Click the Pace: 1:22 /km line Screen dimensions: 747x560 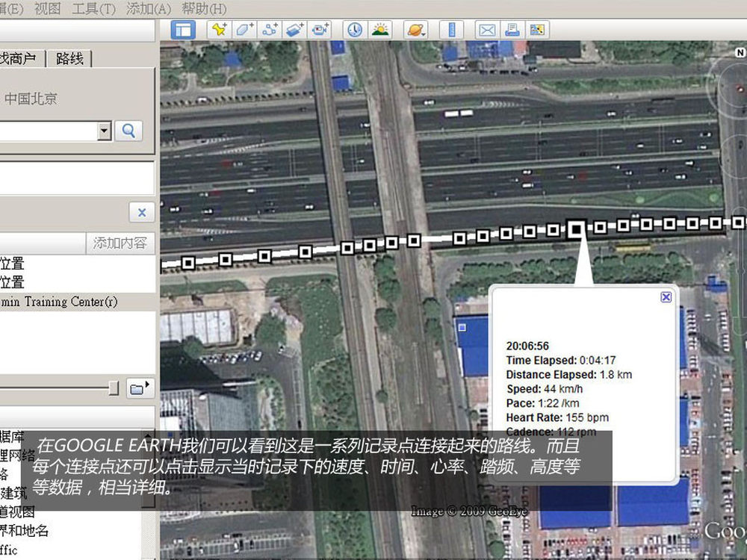click(x=542, y=403)
